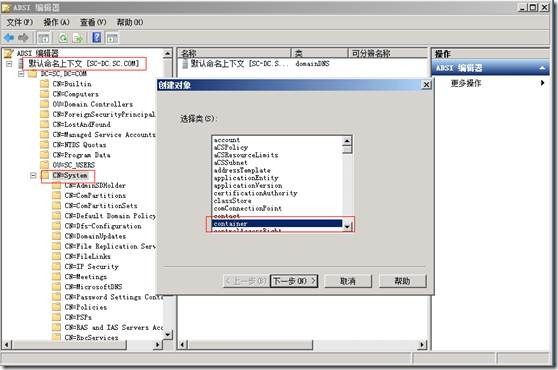Viewport: 558px width, 370px height.
Task: Select the aCSPolicy class in the list
Action: coord(277,147)
